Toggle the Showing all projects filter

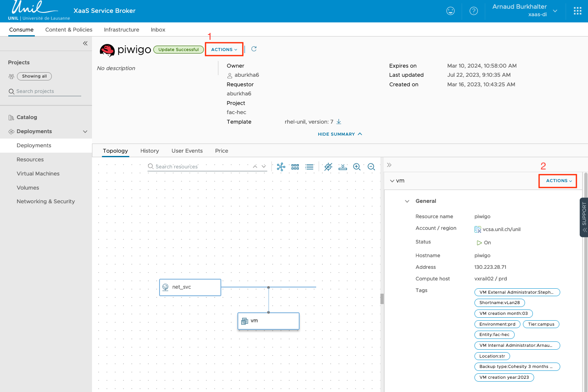pyautogui.click(x=34, y=76)
